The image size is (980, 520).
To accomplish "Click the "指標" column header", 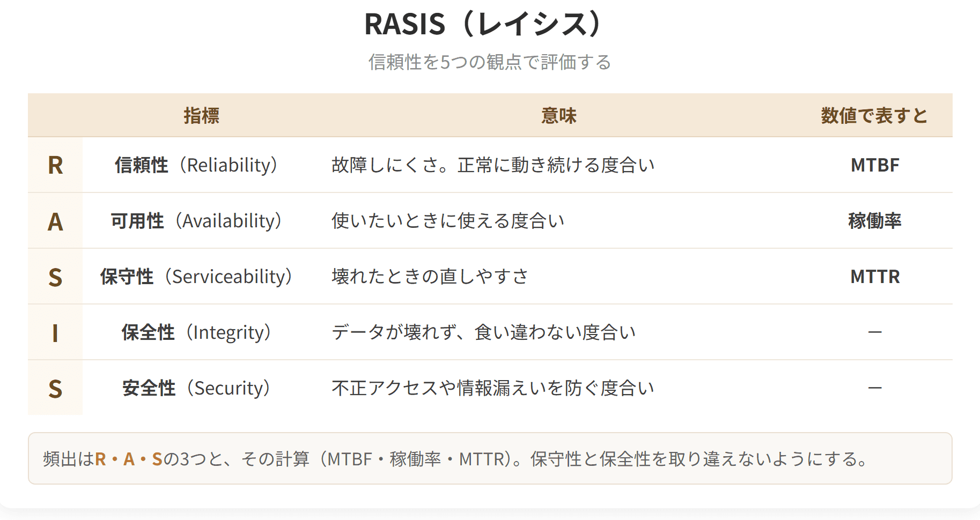I will (202, 115).
